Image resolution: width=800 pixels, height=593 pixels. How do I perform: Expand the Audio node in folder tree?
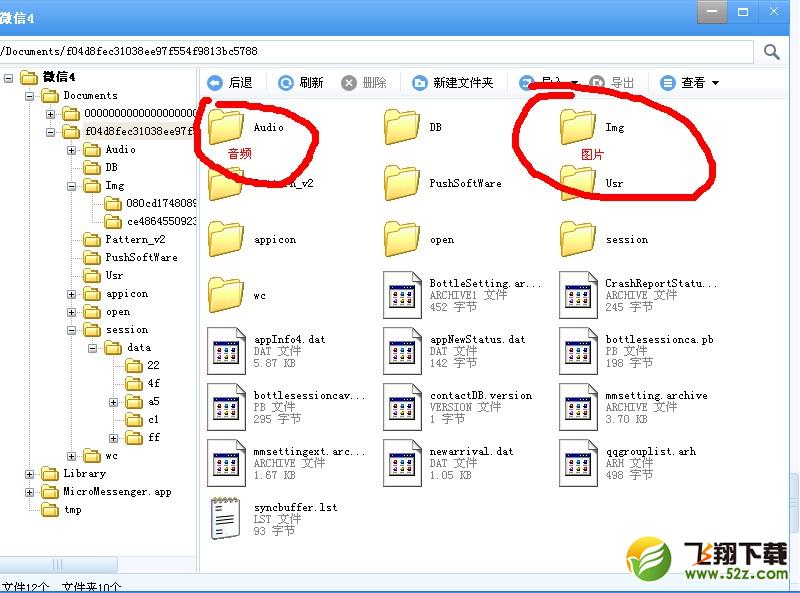(x=71, y=150)
